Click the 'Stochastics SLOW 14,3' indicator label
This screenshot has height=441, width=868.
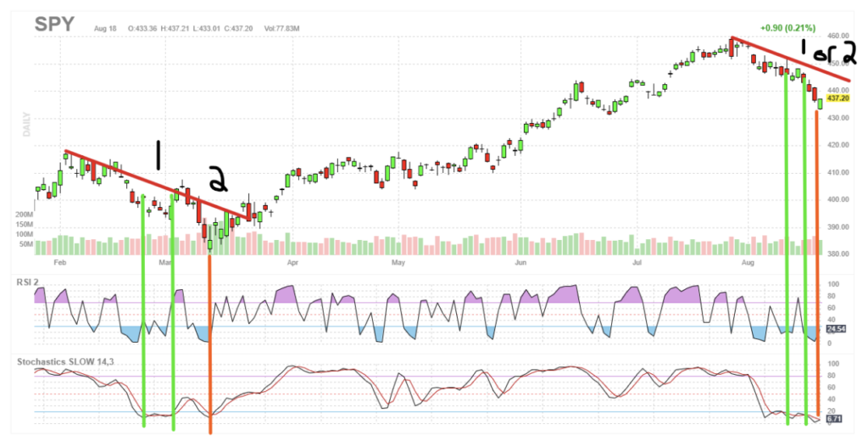click(x=65, y=362)
